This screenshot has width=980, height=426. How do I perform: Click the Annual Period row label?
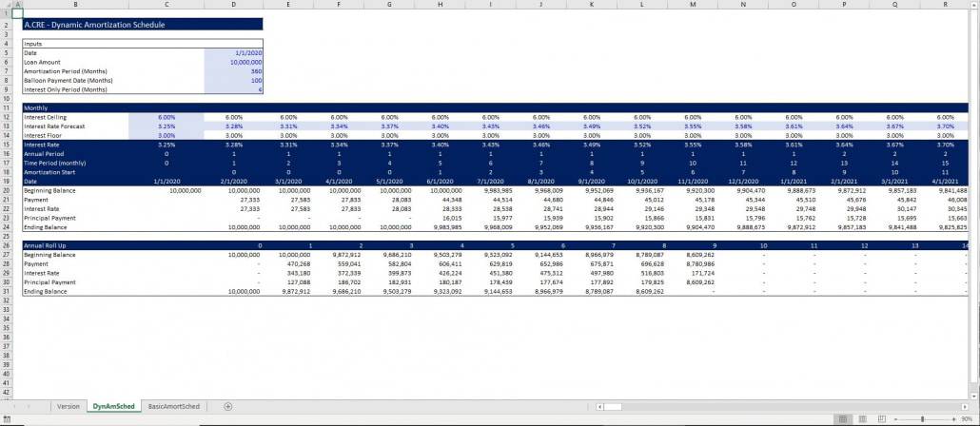click(45, 154)
